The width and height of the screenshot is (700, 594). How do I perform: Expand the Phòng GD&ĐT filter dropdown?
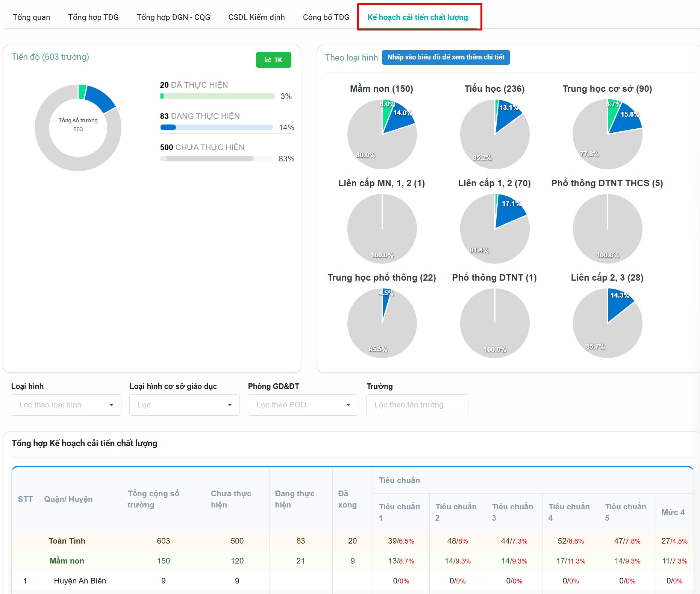pyautogui.click(x=303, y=405)
